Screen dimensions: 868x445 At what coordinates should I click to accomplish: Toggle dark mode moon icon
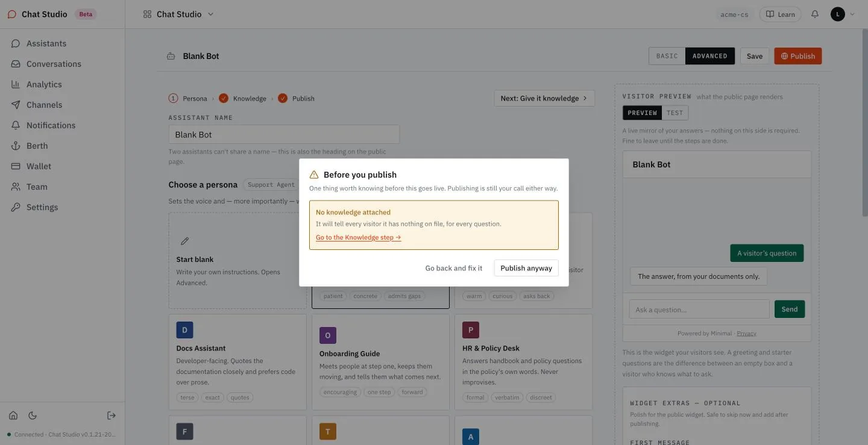(33, 415)
